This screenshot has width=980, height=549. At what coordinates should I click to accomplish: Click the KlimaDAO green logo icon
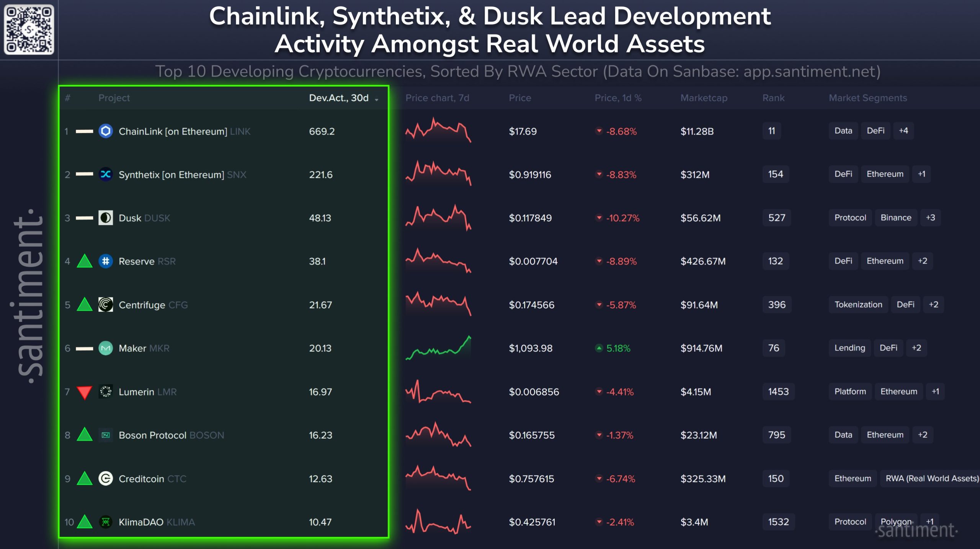click(x=106, y=522)
